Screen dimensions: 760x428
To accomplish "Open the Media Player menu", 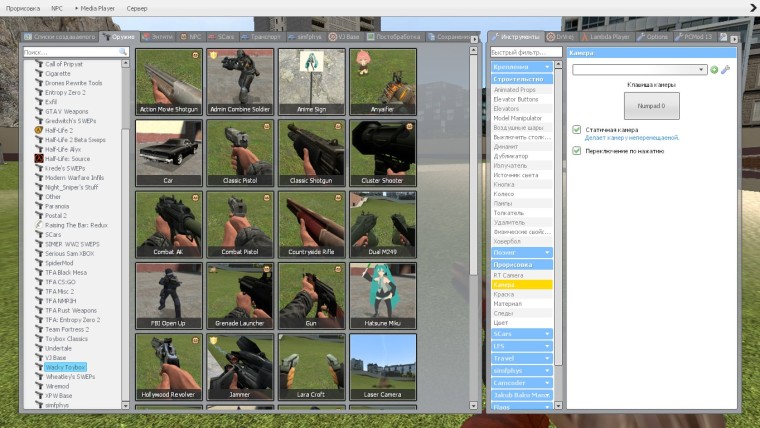I will (x=95, y=8).
